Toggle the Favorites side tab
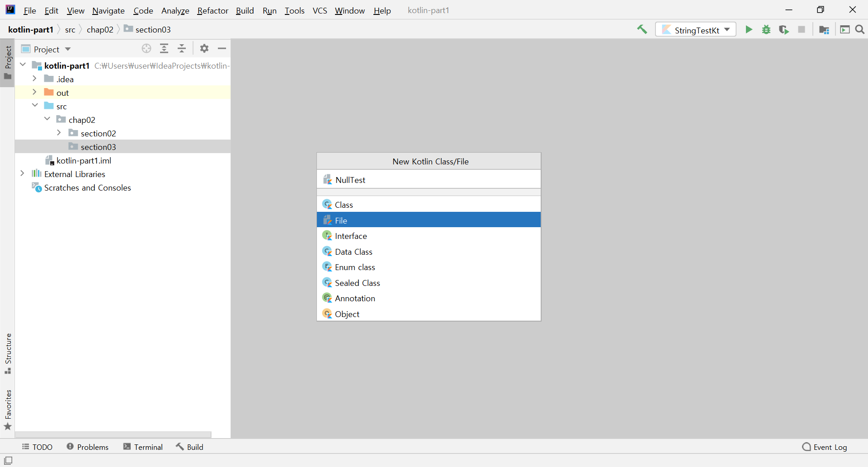The height and width of the screenshot is (467, 868). (x=8, y=410)
